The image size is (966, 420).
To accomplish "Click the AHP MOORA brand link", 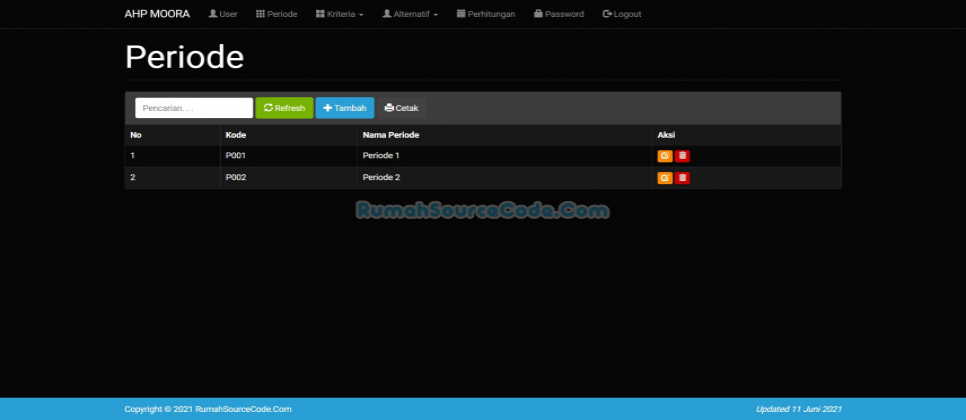I will [x=157, y=14].
